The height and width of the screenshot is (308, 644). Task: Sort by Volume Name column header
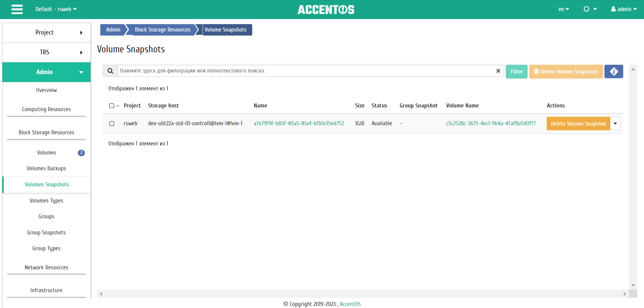[462, 105]
